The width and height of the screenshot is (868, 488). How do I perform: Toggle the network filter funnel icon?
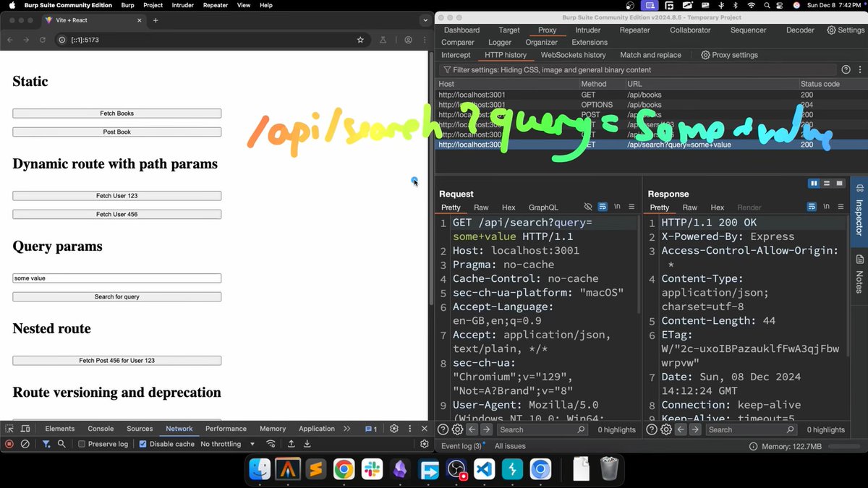46,444
